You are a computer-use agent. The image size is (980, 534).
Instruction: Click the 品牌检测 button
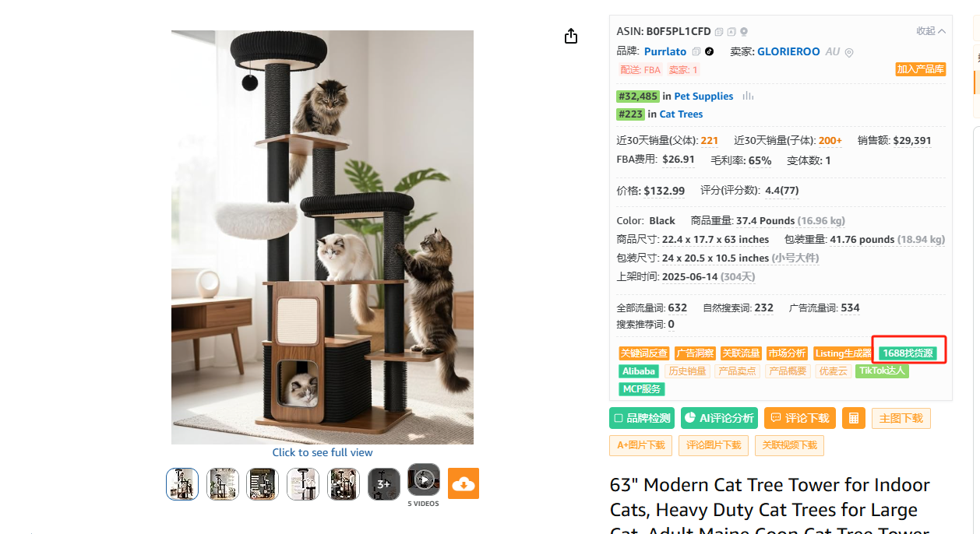click(642, 418)
